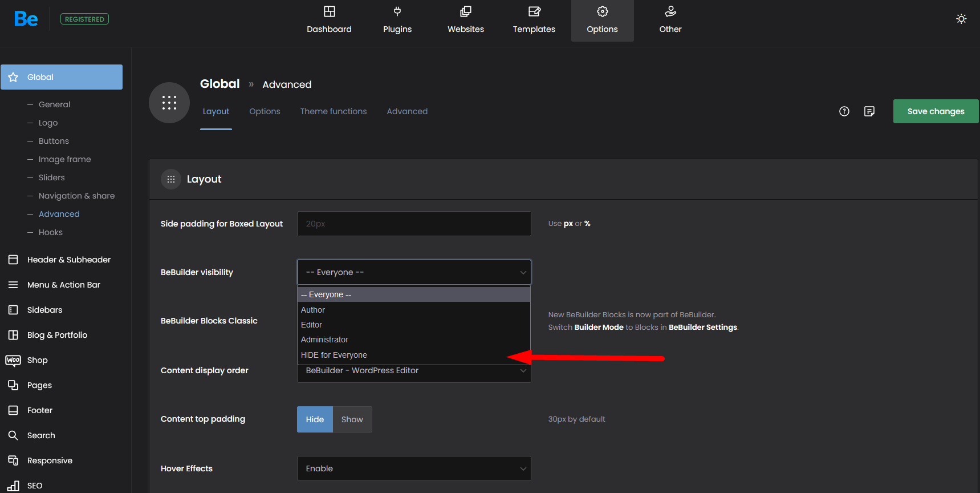
Task: Click the help question mark icon
Action: tap(844, 111)
